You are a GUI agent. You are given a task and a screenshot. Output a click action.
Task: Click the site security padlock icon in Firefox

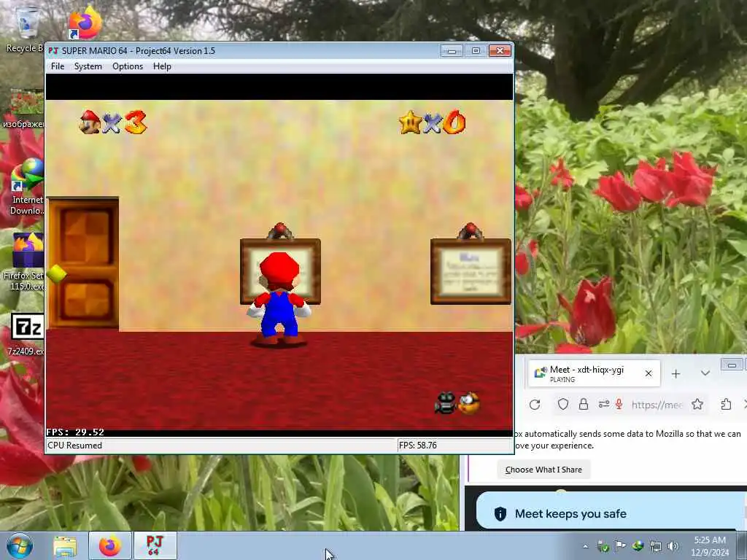pyautogui.click(x=583, y=404)
